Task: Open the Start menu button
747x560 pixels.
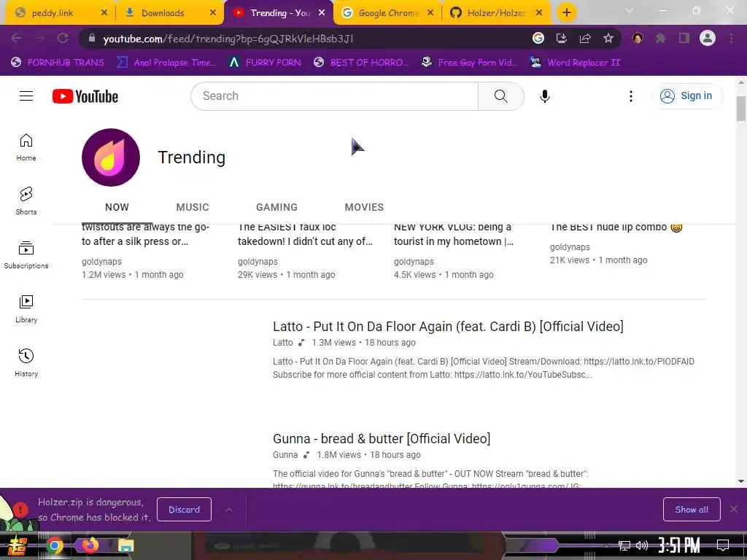Action: 17,545
